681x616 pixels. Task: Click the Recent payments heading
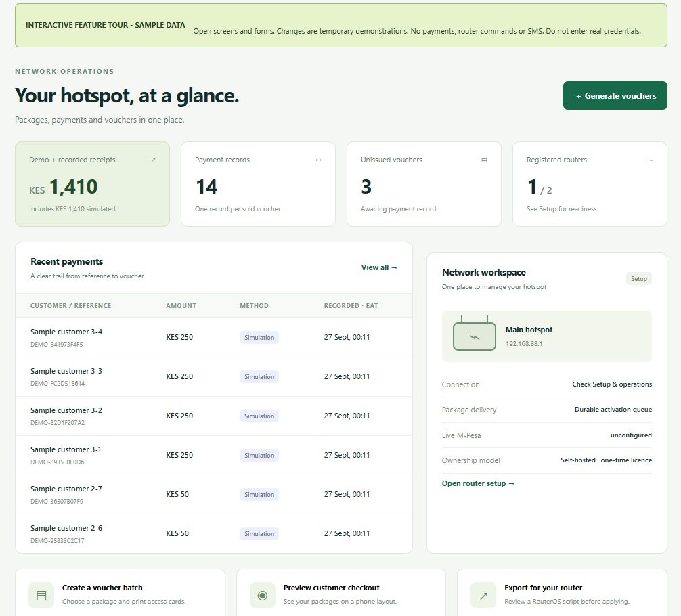(x=66, y=261)
